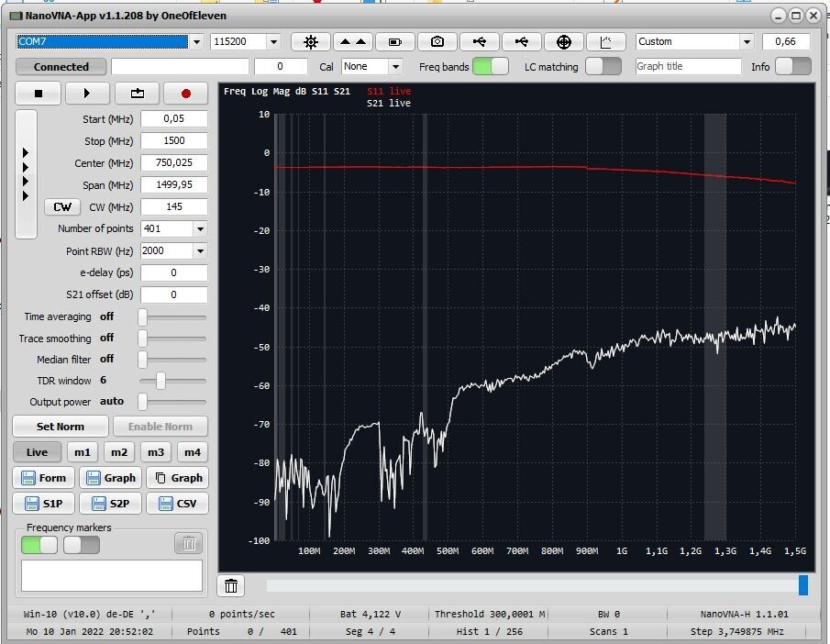Click Set Norm button
The width and height of the screenshot is (830, 644).
pyautogui.click(x=61, y=427)
